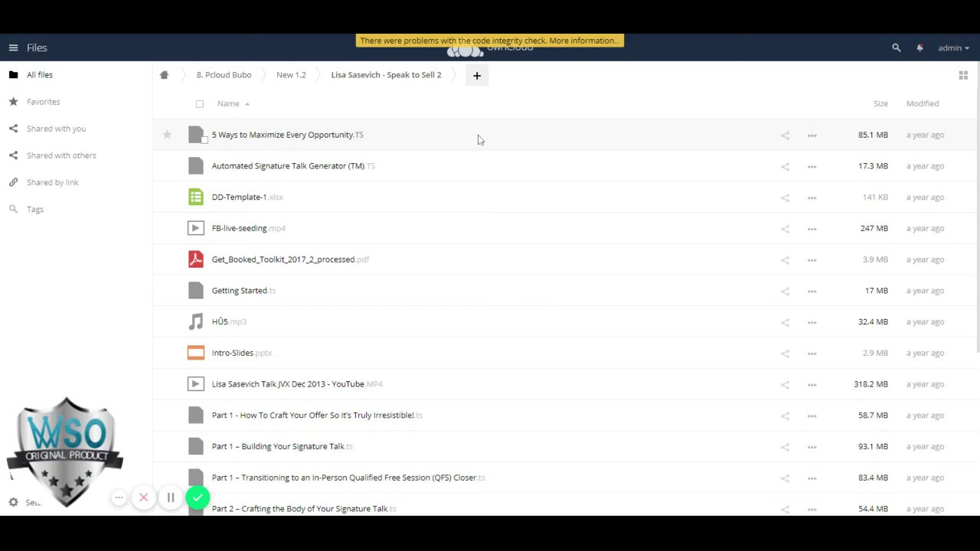Open more actions for DD-Template-1.xlsx
This screenshot has height=551, width=980.
tap(812, 197)
